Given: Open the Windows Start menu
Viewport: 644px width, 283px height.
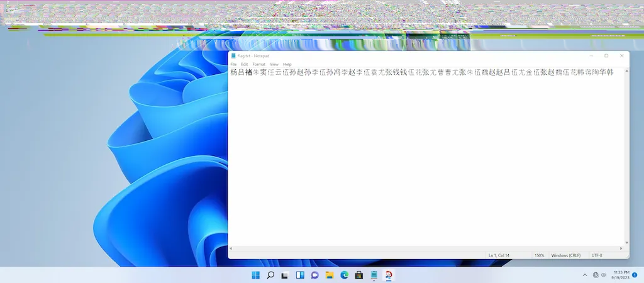Looking at the screenshot, I should 255,275.
